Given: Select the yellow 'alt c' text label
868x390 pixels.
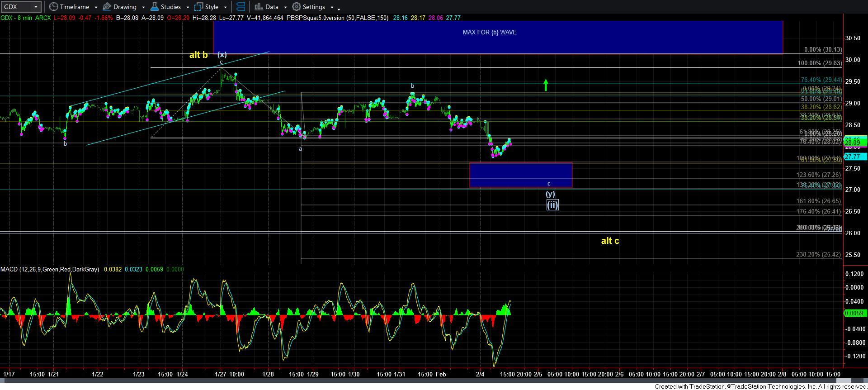Looking at the screenshot, I should (610, 241).
